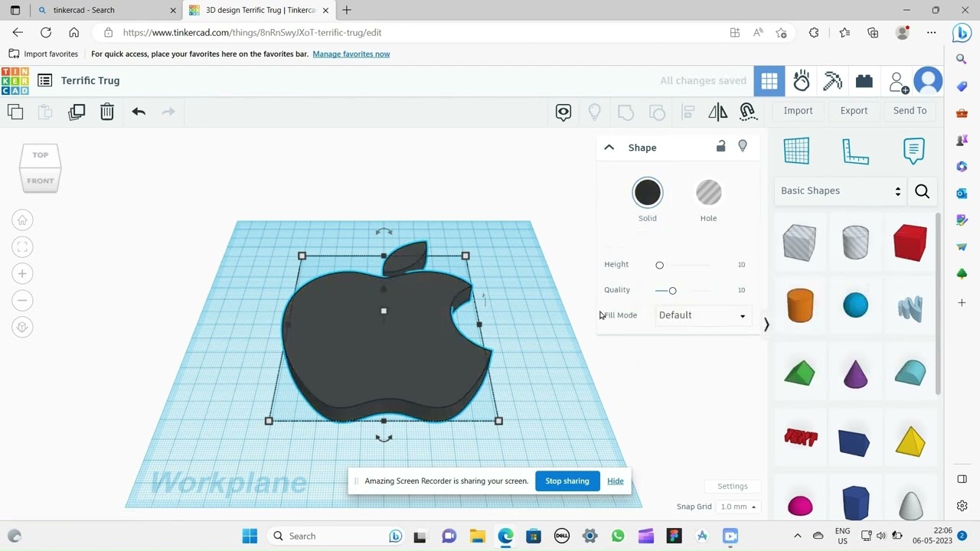
Task: Open workplane Settings button
Action: coord(733,486)
